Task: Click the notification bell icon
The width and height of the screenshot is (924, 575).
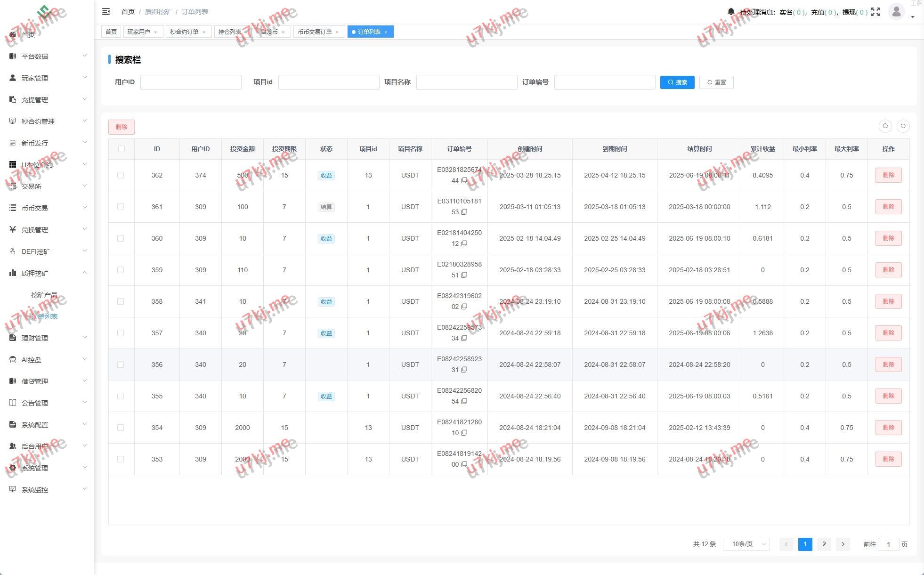Action: click(730, 11)
